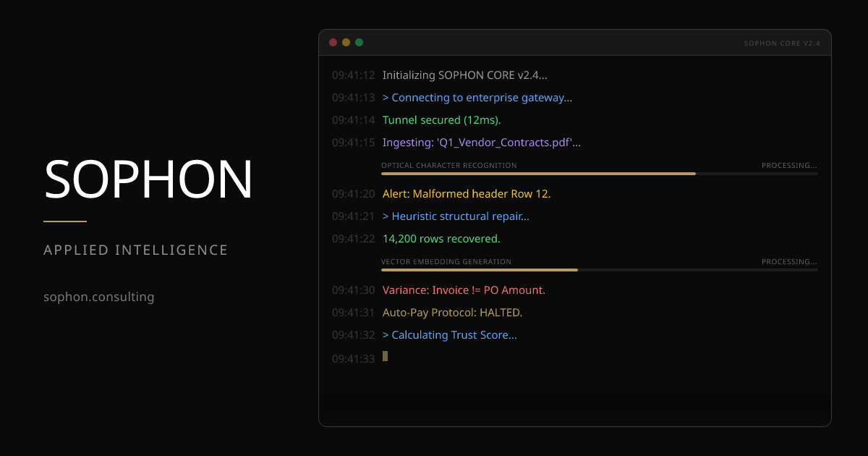Click the green maximize dot in terminal window
This screenshot has height=456, width=868.
pos(359,43)
